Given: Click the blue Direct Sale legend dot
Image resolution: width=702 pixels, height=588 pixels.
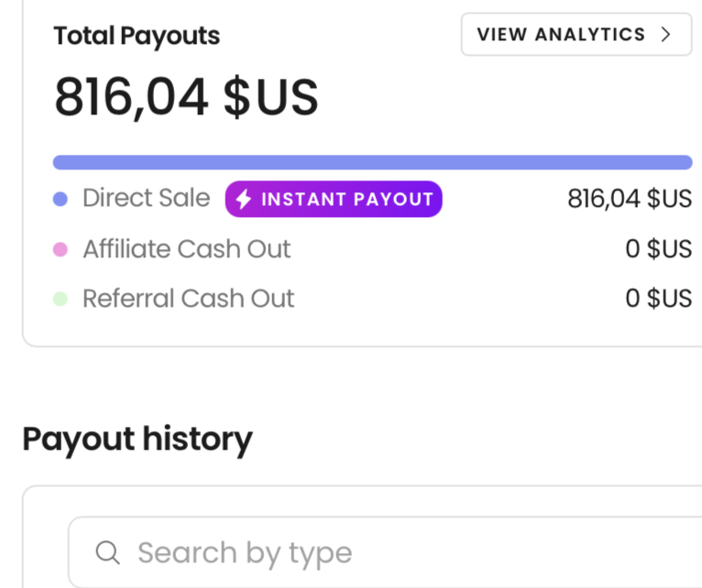Looking at the screenshot, I should click(x=60, y=200).
